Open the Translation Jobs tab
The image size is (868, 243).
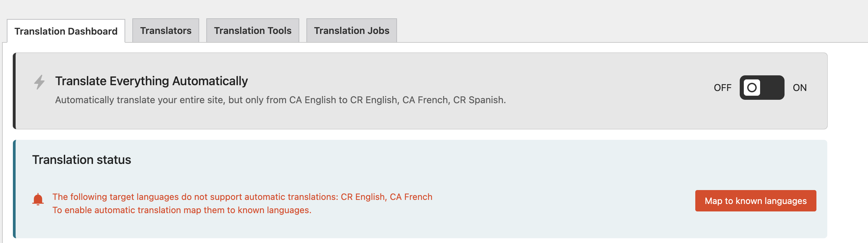352,31
